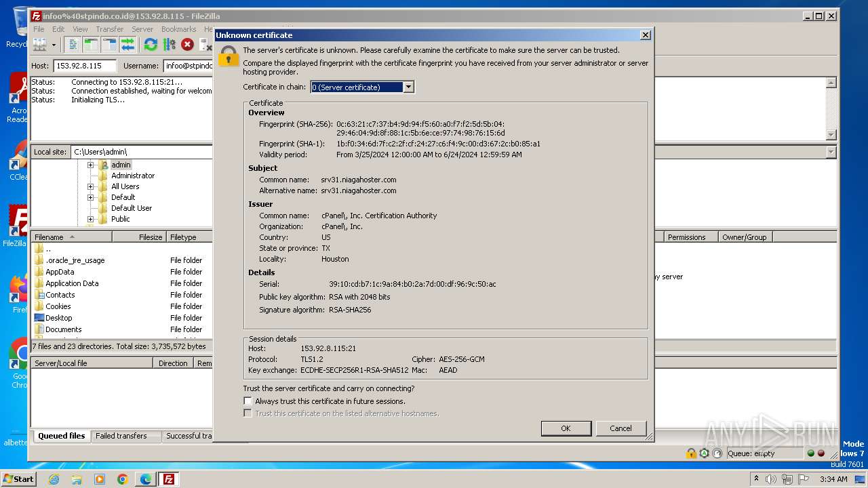Click the network tray icon
Viewport: 868px width, 488px height.
point(787,479)
